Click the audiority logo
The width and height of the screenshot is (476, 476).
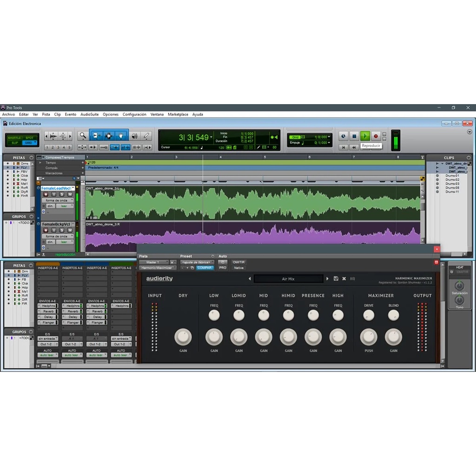click(159, 278)
